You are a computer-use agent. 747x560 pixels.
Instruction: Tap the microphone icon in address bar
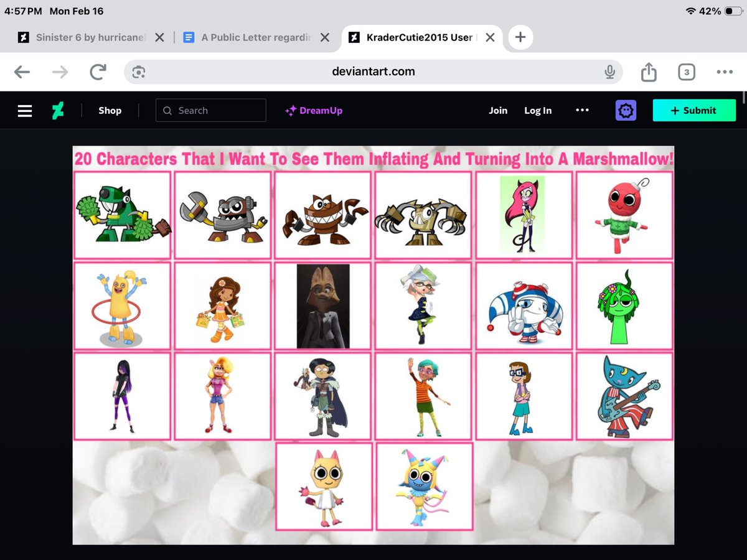[609, 72]
